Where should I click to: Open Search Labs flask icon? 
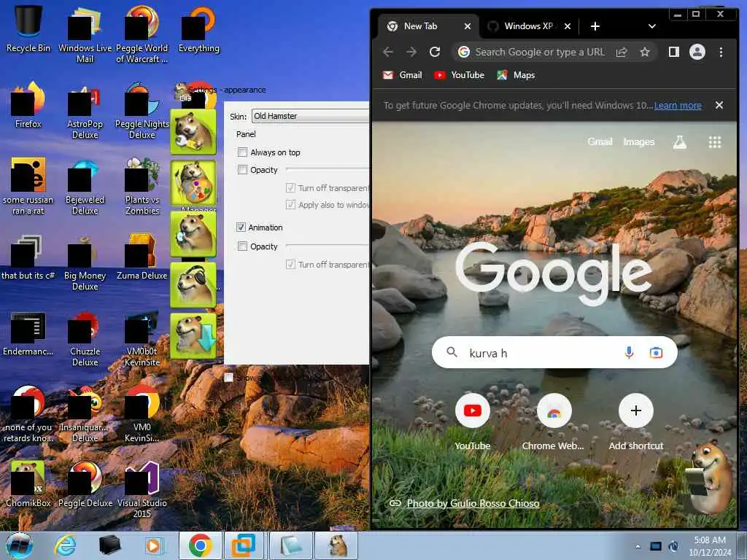[679, 142]
